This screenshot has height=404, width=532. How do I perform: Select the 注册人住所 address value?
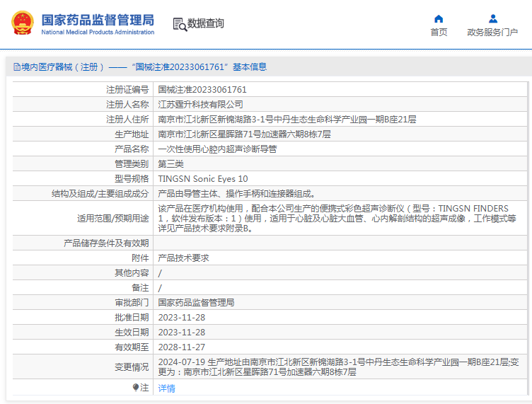[287, 120]
